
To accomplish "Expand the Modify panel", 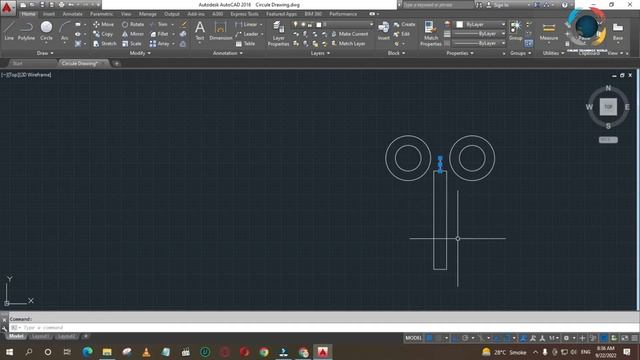I will 140,53.
